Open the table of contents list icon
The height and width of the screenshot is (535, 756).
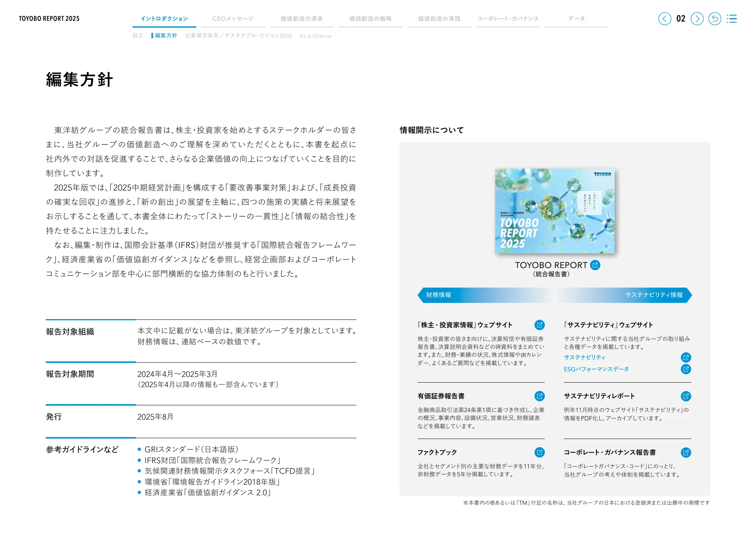coord(732,18)
